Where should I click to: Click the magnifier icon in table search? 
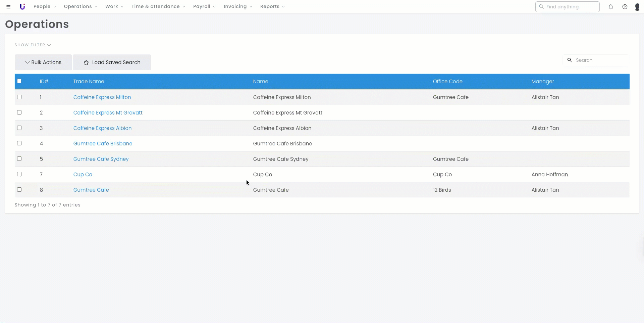click(x=570, y=60)
